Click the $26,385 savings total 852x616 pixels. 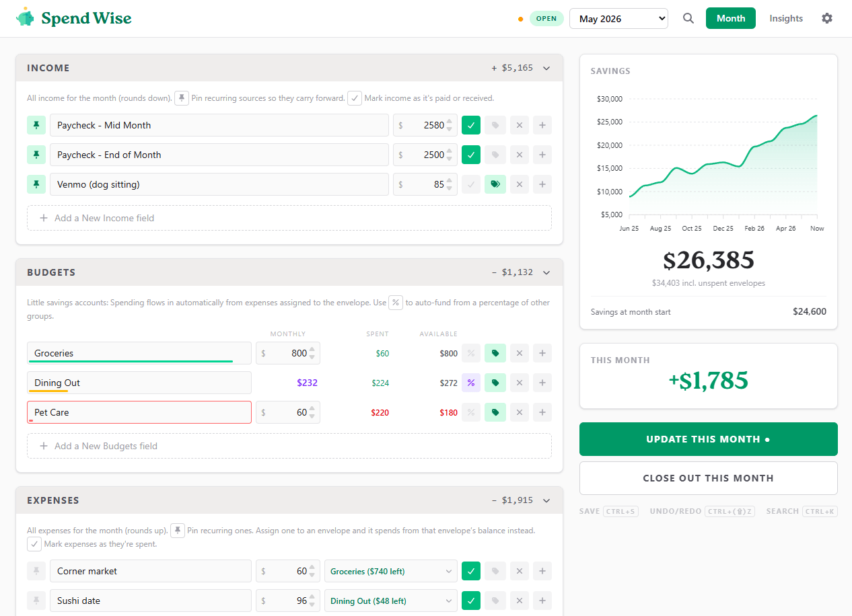(709, 260)
